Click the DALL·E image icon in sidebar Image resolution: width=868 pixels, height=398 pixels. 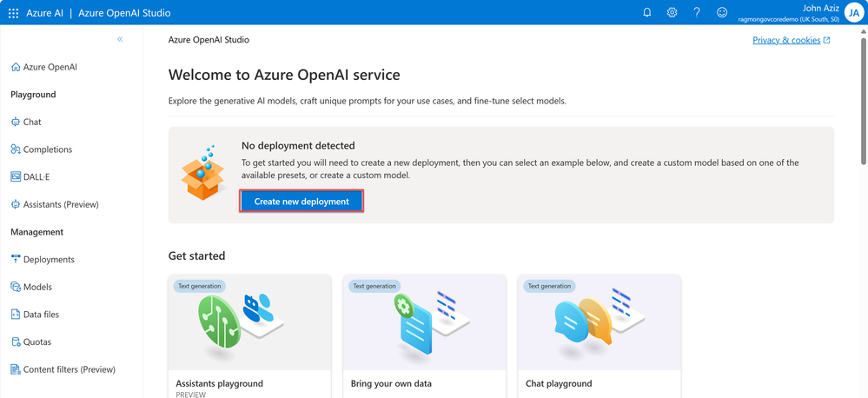[16, 176]
